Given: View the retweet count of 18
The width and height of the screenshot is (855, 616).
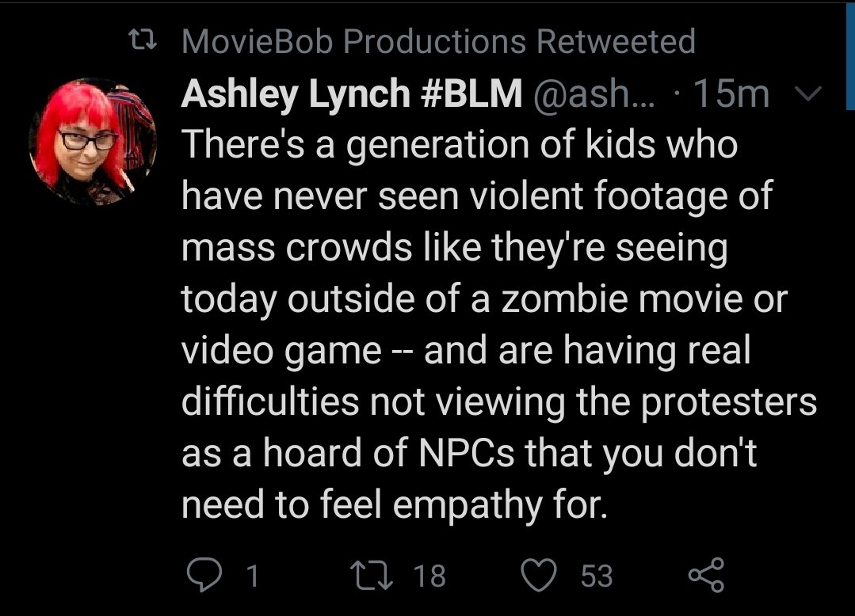Looking at the screenshot, I should tap(429, 576).
